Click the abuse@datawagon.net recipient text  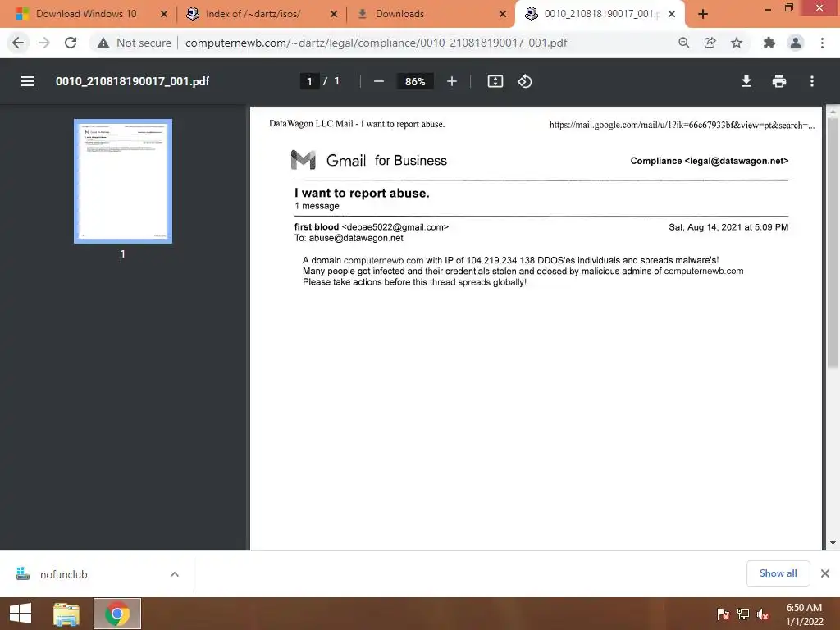click(x=356, y=238)
